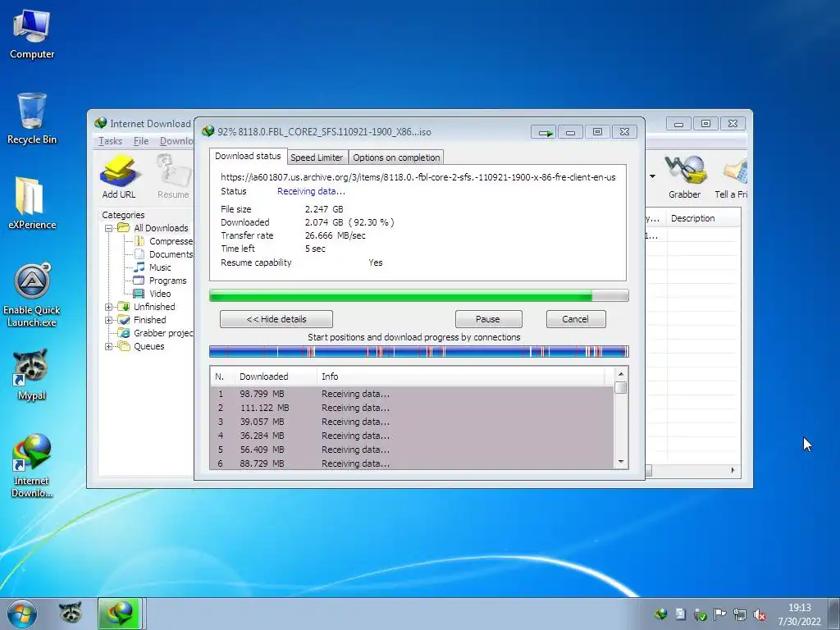Click the Show desktop button at taskbar end
Screen dimensions: 840x630
834,614
